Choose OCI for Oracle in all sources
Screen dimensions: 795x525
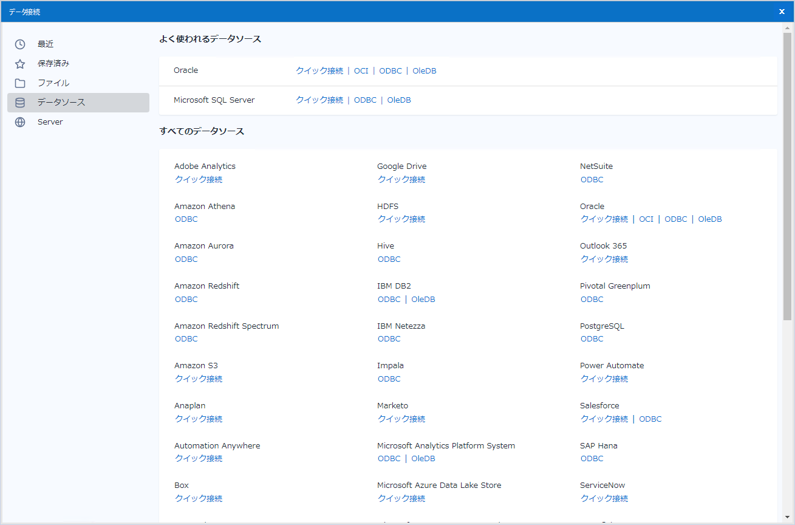tap(646, 219)
